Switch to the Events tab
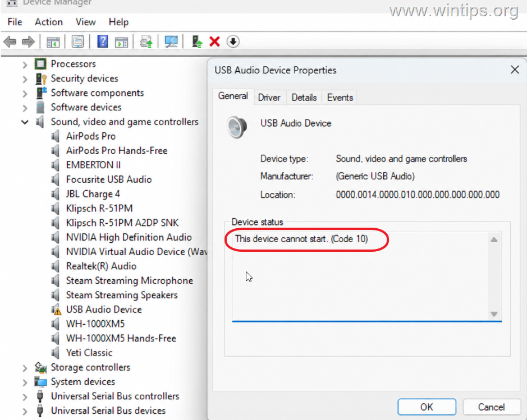527x420 pixels. (340, 98)
